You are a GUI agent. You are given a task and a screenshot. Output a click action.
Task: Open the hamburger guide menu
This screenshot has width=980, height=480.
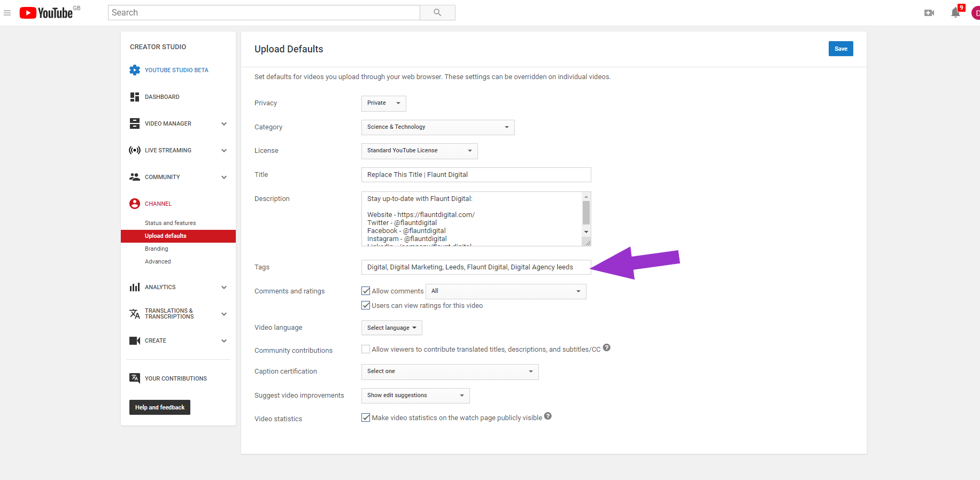click(x=7, y=13)
